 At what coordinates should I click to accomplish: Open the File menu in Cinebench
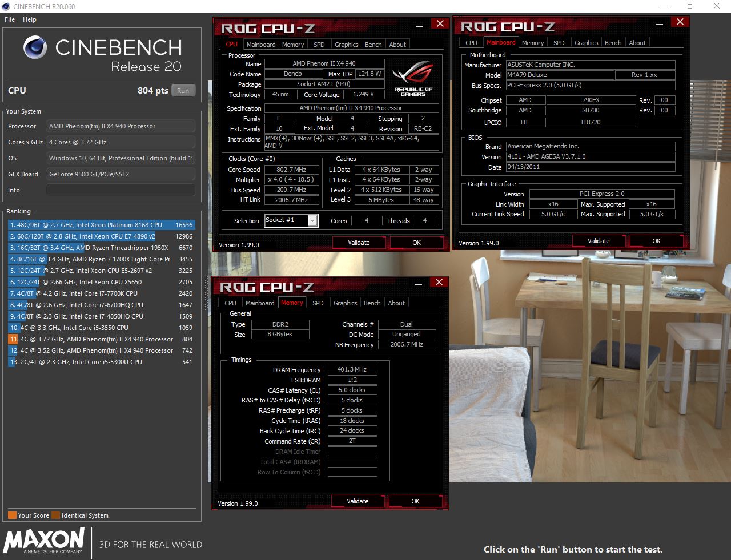pyautogui.click(x=10, y=19)
